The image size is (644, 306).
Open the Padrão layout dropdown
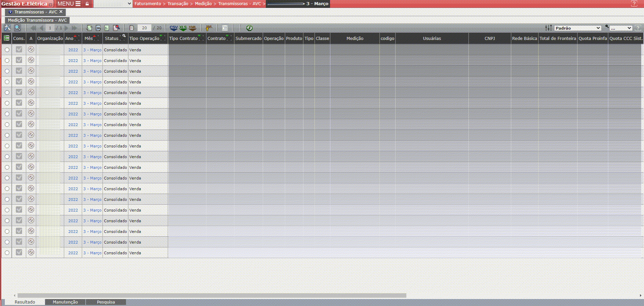tap(578, 28)
